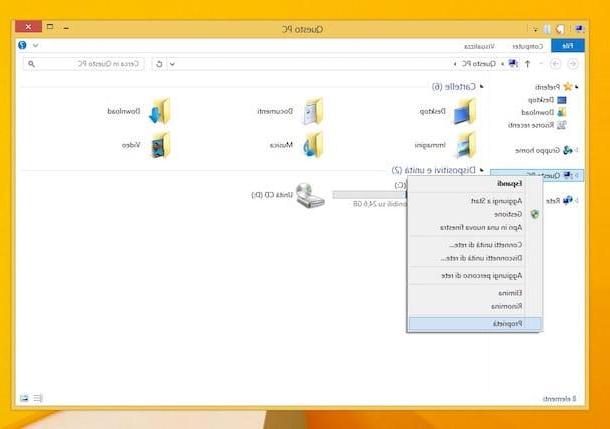Viewport: 610px width, 429px height.
Task: Select the Desktop folder under Cartelle
Action: pos(447,111)
